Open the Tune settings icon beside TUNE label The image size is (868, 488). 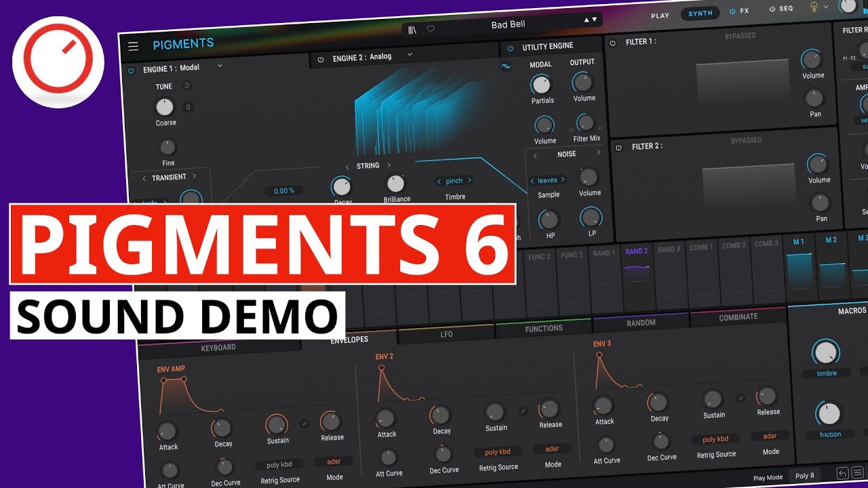click(187, 85)
